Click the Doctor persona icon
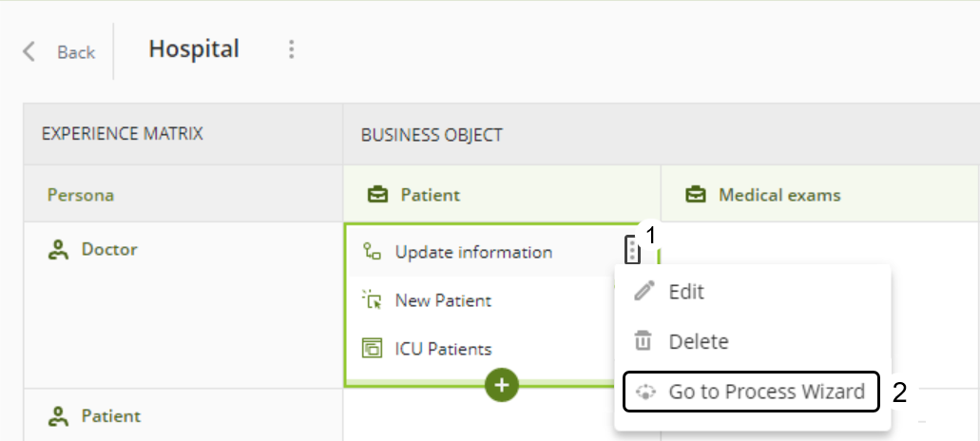Image resolution: width=980 pixels, height=441 pixels. click(59, 250)
